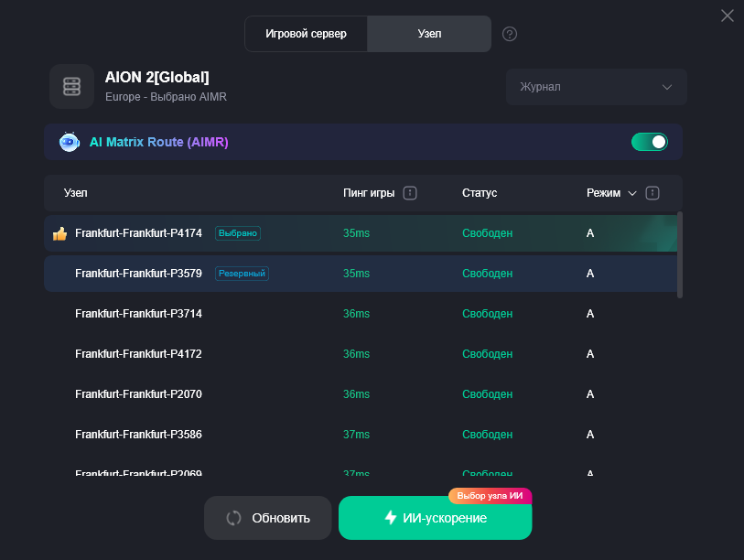Click the info icon next to Пинг игры
This screenshot has width=744, height=560.
409,193
